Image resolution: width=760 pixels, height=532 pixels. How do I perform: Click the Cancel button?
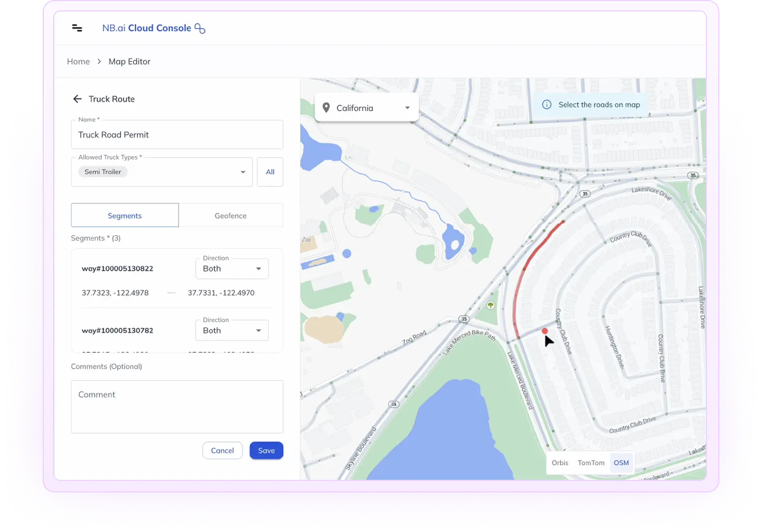coord(222,451)
